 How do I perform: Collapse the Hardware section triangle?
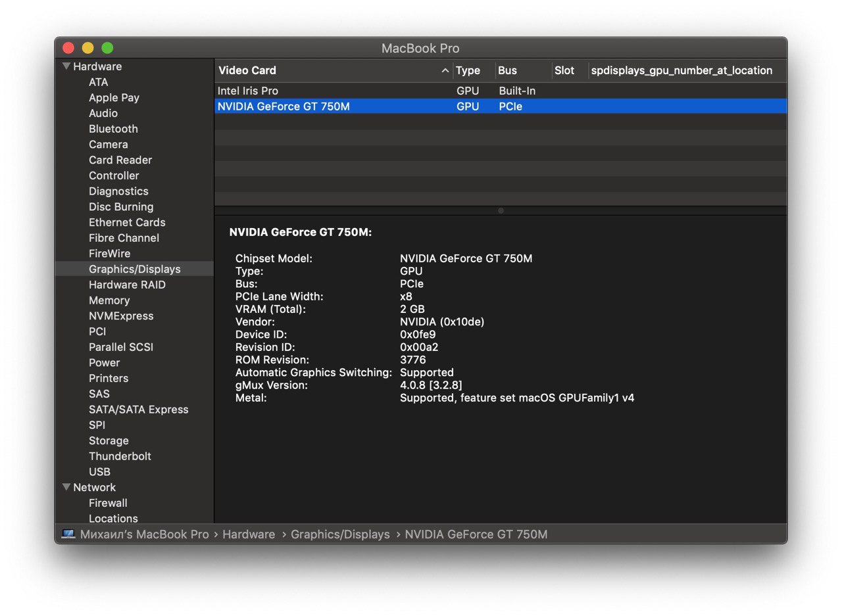(x=66, y=66)
